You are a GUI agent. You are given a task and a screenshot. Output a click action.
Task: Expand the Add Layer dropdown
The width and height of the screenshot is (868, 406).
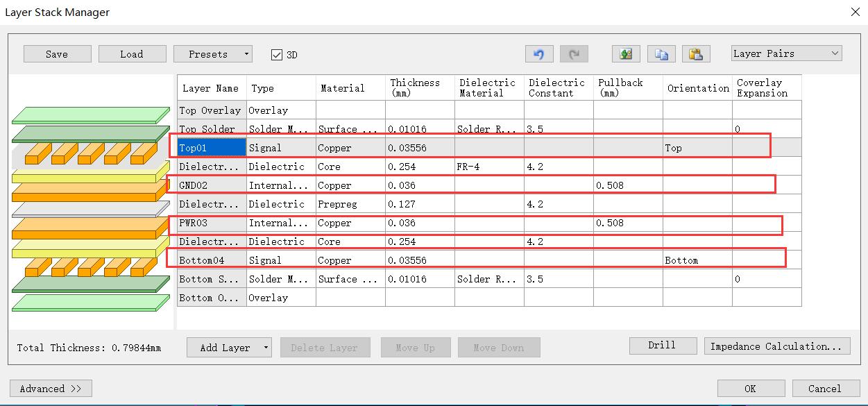point(230,348)
